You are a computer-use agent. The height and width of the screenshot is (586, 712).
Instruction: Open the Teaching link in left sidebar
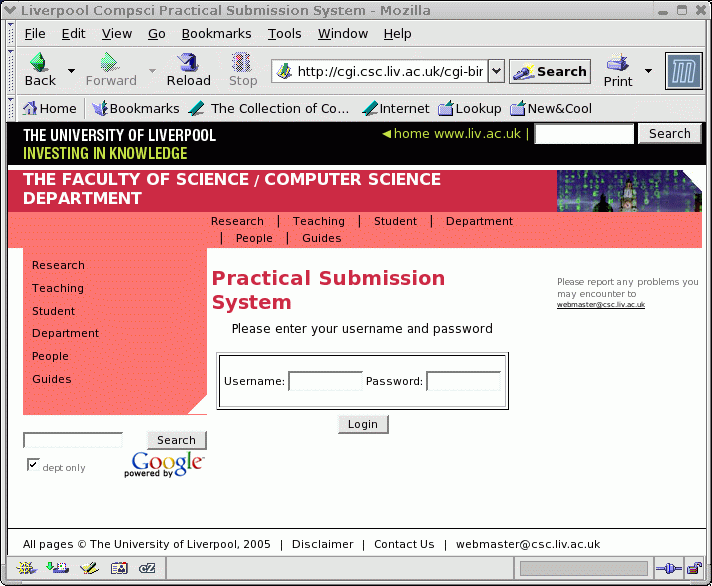point(58,288)
